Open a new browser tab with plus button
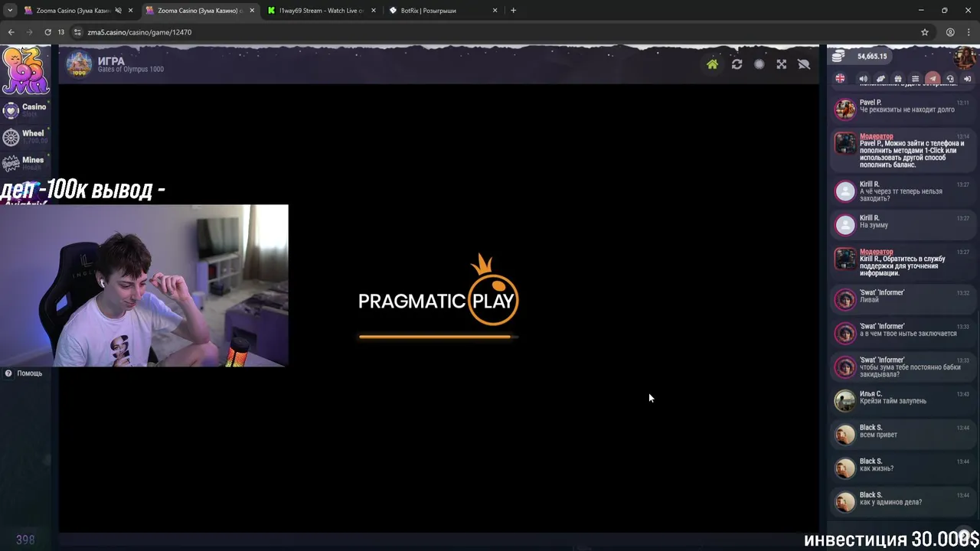This screenshot has height=551, width=980. [x=513, y=11]
